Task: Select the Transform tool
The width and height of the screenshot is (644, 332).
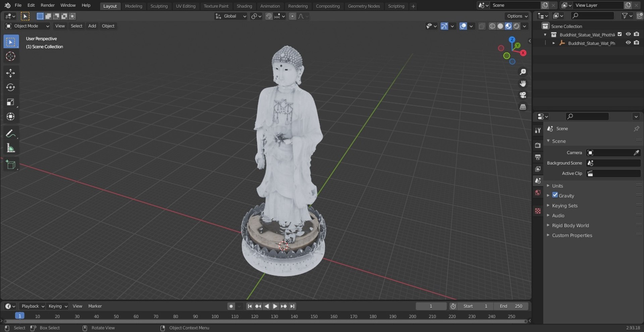Action: [11, 116]
